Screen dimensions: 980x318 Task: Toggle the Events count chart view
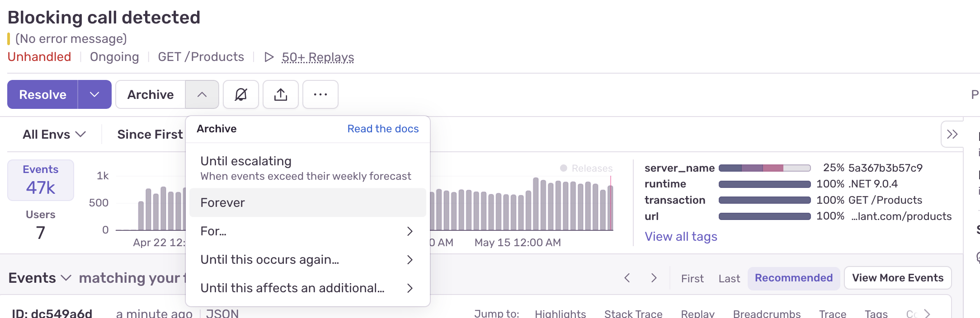pos(41,180)
